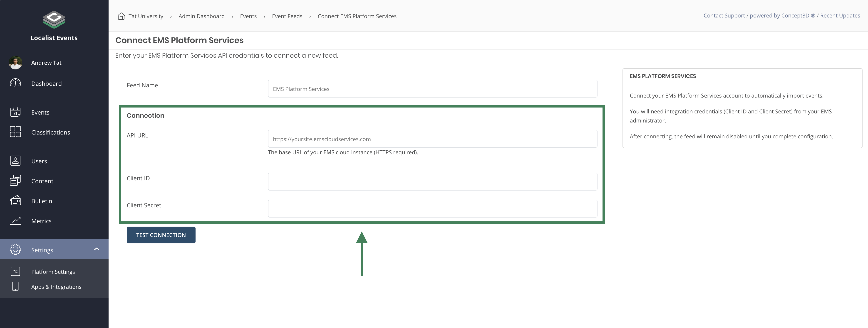Click the Metrics chart icon
This screenshot has height=328, width=868.
[15, 220]
